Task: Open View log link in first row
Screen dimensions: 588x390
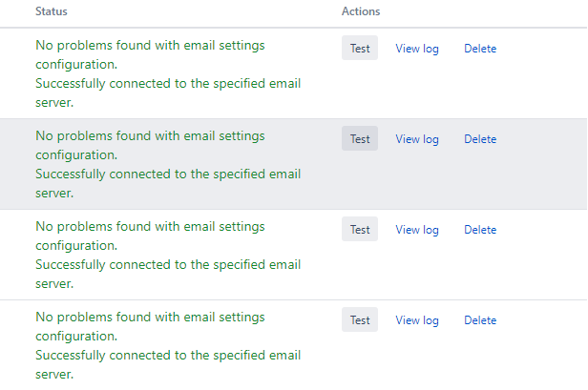Action: pyautogui.click(x=417, y=49)
